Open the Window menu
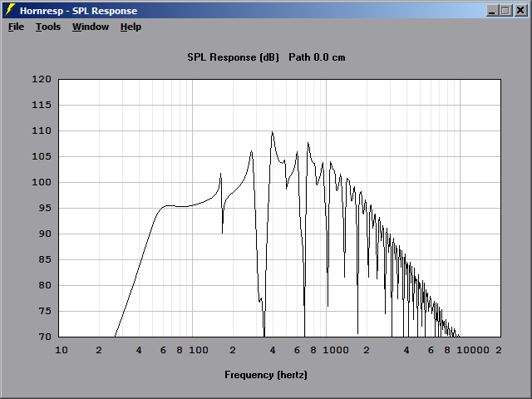 91,27
